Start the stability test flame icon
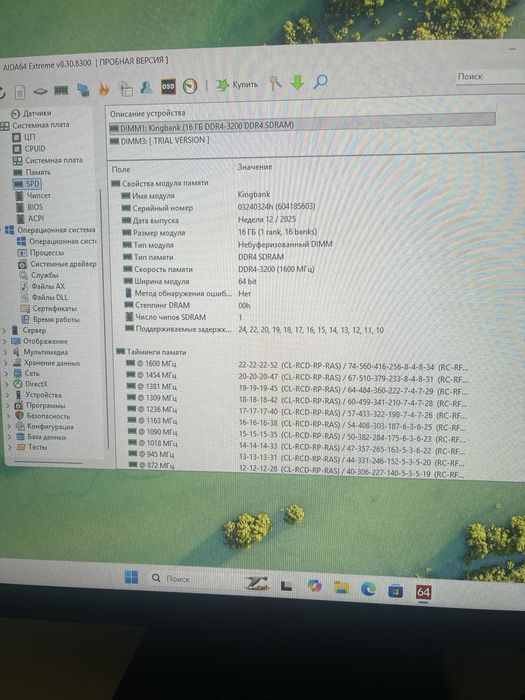Screen dimensions: 525x700 point(104,89)
